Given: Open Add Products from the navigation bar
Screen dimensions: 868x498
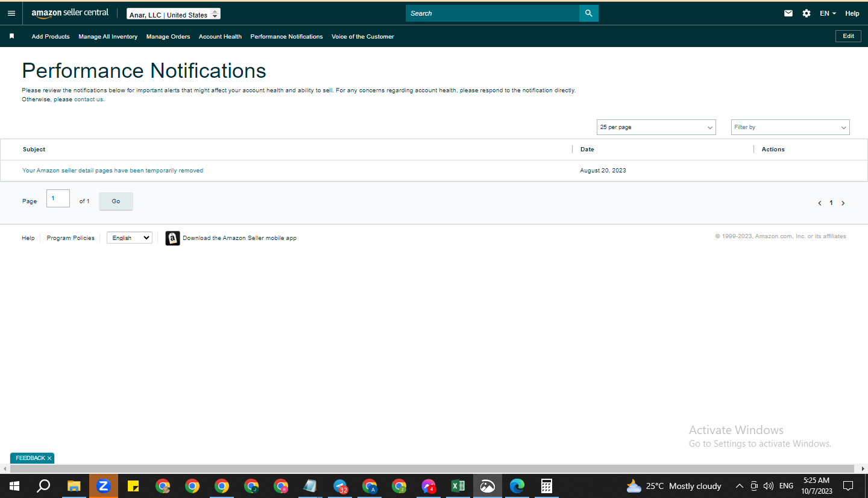Looking at the screenshot, I should pyautogui.click(x=51, y=37).
